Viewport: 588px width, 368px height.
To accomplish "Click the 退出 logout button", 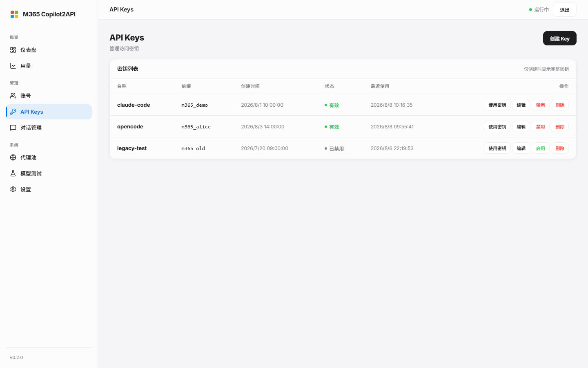I will point(564,10).
